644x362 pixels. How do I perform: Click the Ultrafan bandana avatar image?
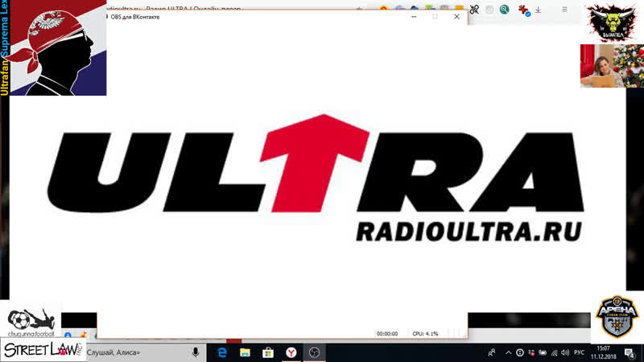[58, 47]
